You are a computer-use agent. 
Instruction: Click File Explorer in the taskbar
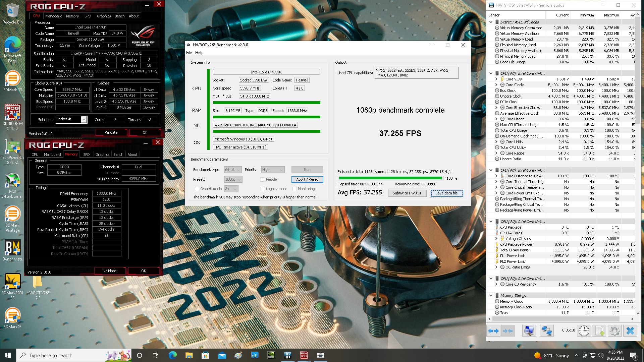189,355
